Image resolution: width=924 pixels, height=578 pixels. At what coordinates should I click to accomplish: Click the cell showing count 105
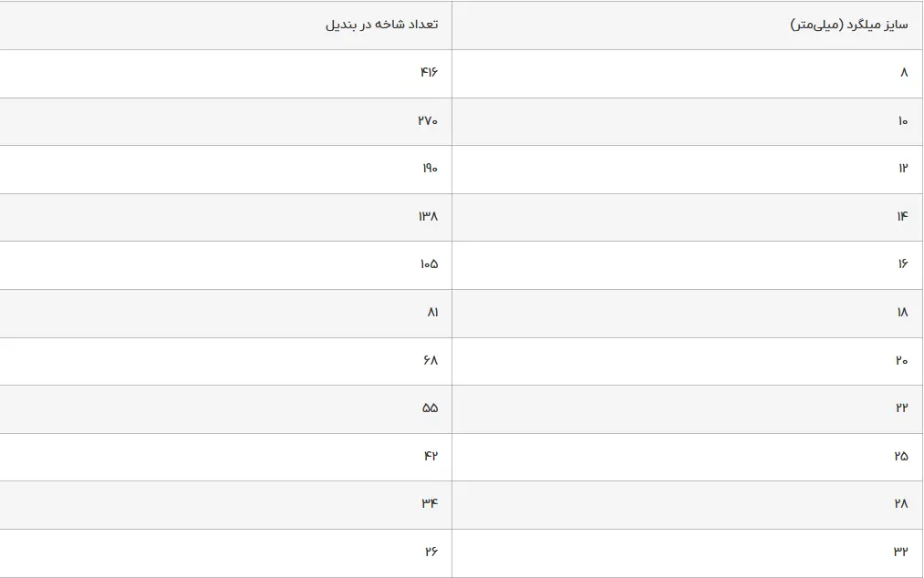(x=428, y=264)
